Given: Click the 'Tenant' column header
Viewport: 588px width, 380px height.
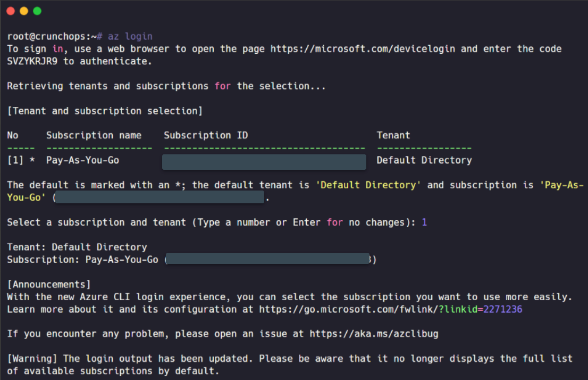Looking at the screenshot, I should (x=393, y=135).
